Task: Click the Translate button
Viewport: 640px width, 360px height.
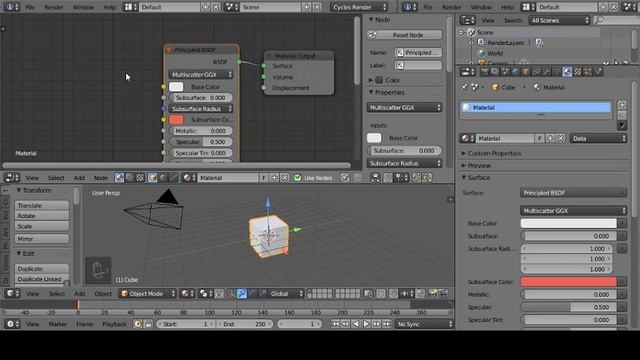Action: (x=42, y=205)
